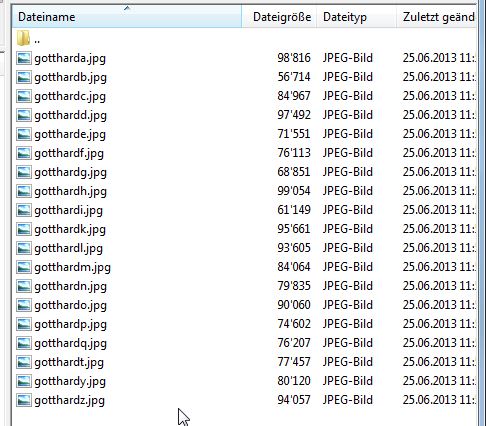
Task: Sort files by Dateityp column
Action: coord(356,17)
